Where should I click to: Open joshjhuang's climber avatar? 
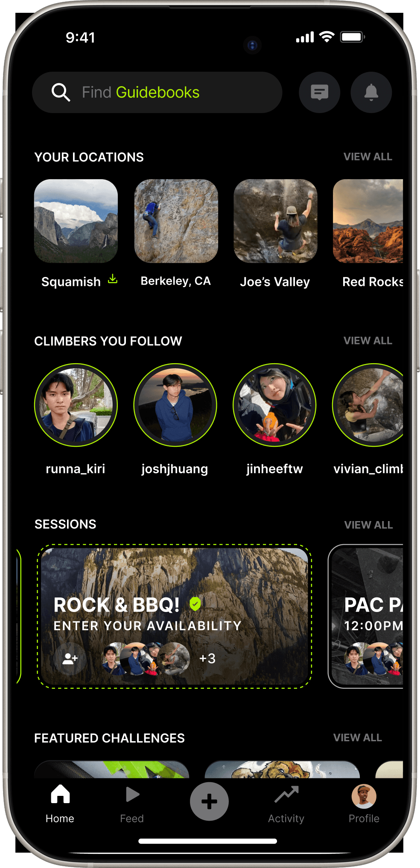tap(175, 405)
